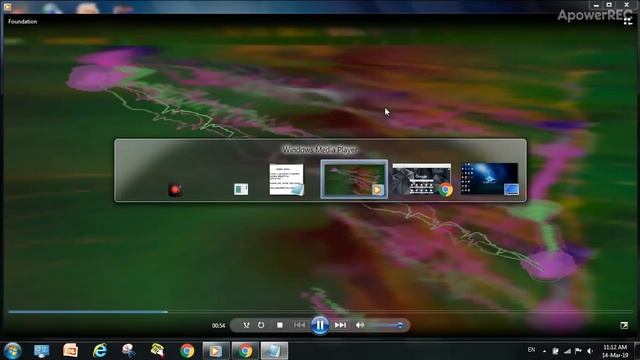Launch Internet Explorer from the taskbar
This screenshot has height=360, width=640.
(x=100, y=351)
